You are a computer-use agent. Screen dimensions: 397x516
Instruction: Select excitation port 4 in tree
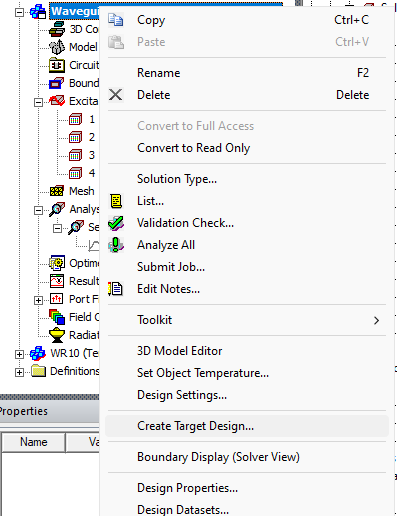(x=83, y=173)
